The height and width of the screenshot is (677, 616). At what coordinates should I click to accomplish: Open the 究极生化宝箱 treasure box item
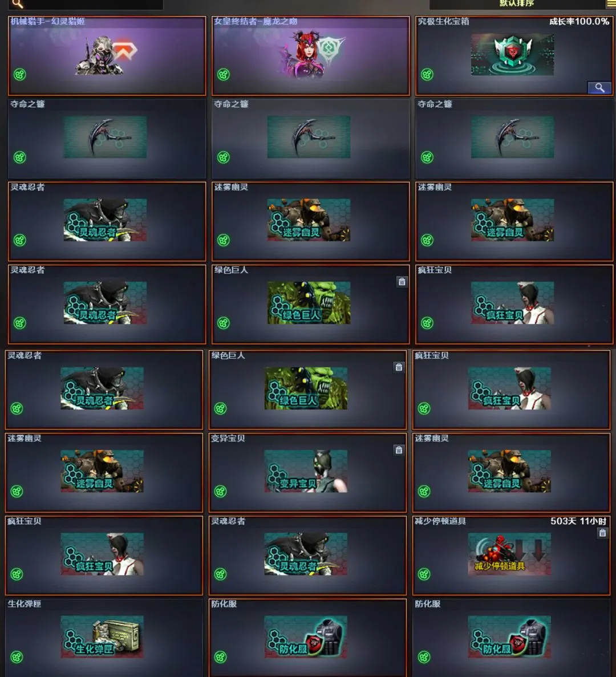512,55
